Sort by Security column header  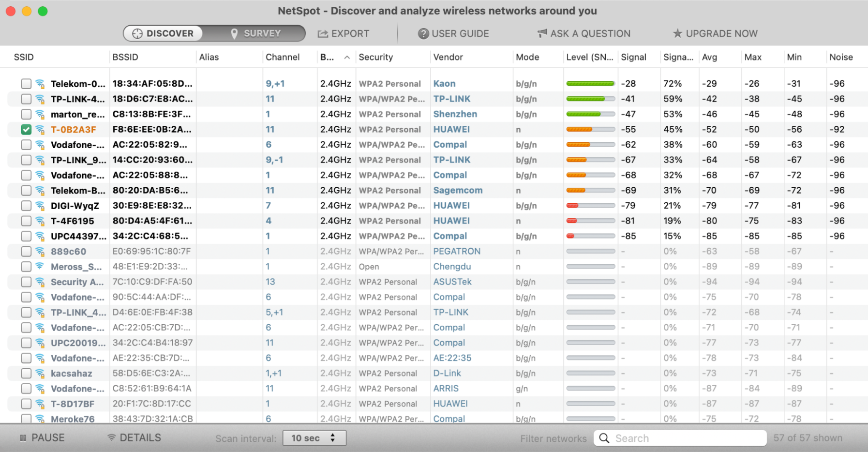pos(376,57)
